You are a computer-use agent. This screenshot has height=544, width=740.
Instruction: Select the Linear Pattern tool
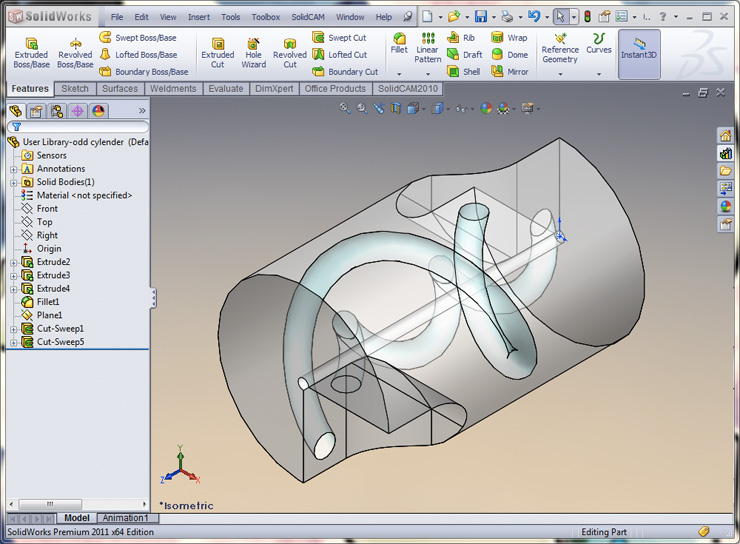tap(428, 48)
